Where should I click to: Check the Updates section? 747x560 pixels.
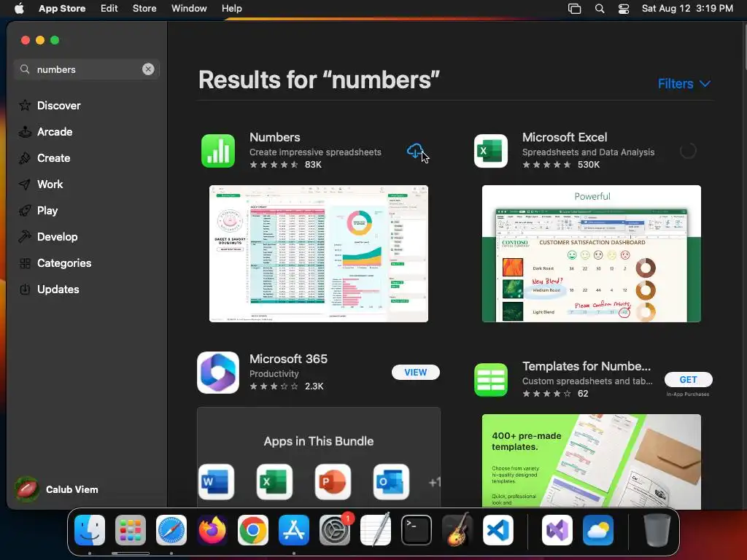(x=58, y=289)
